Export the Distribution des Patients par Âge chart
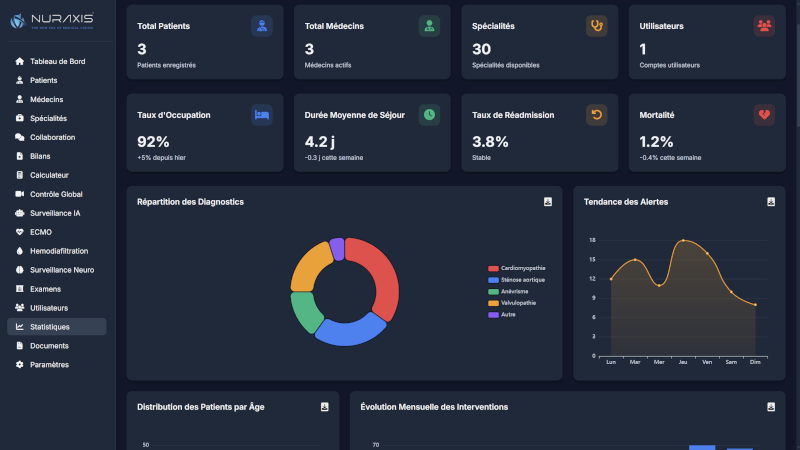800x450 pixels. tap(324, 407)
